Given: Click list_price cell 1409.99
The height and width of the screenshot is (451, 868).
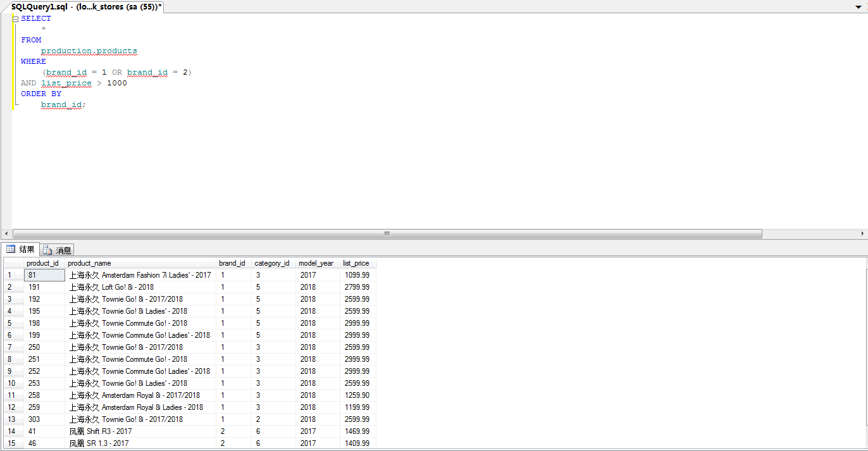Looking at the screenshot, I should [357, 443].
